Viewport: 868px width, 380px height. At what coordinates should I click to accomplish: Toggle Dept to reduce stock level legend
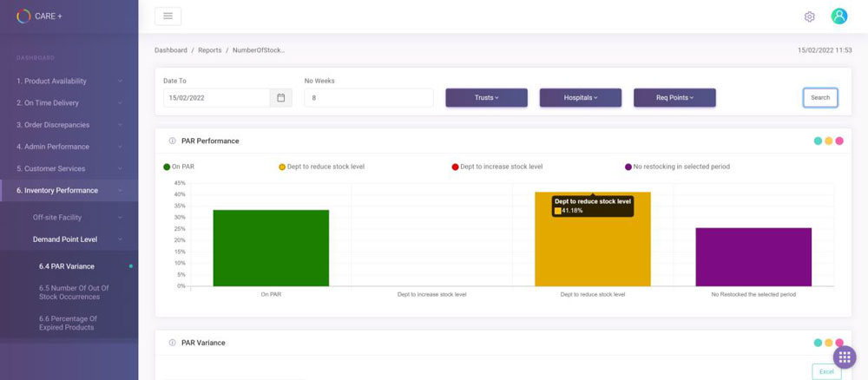(x=322, y=167)
